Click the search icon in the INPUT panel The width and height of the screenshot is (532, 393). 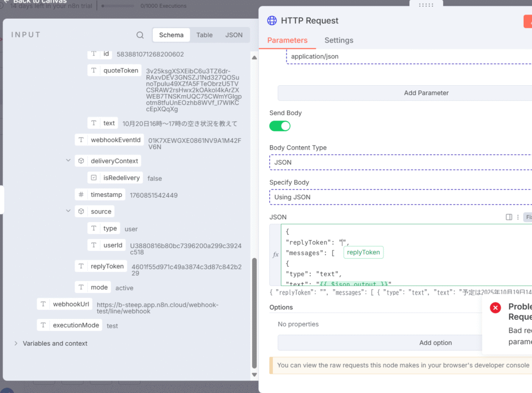140,35
